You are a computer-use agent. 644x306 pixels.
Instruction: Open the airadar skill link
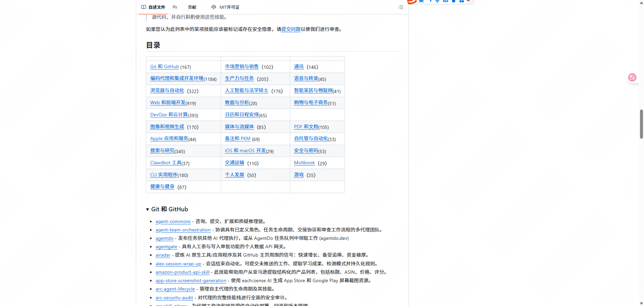[163, 255]
